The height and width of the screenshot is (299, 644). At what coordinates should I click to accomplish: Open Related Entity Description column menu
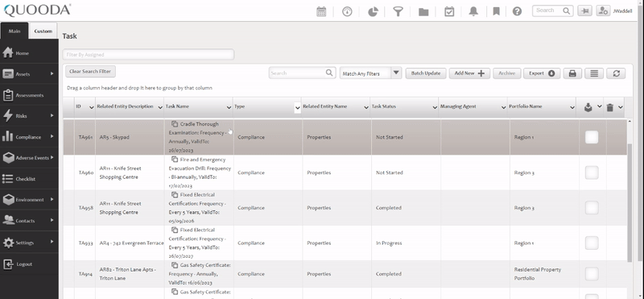point(160,107)
